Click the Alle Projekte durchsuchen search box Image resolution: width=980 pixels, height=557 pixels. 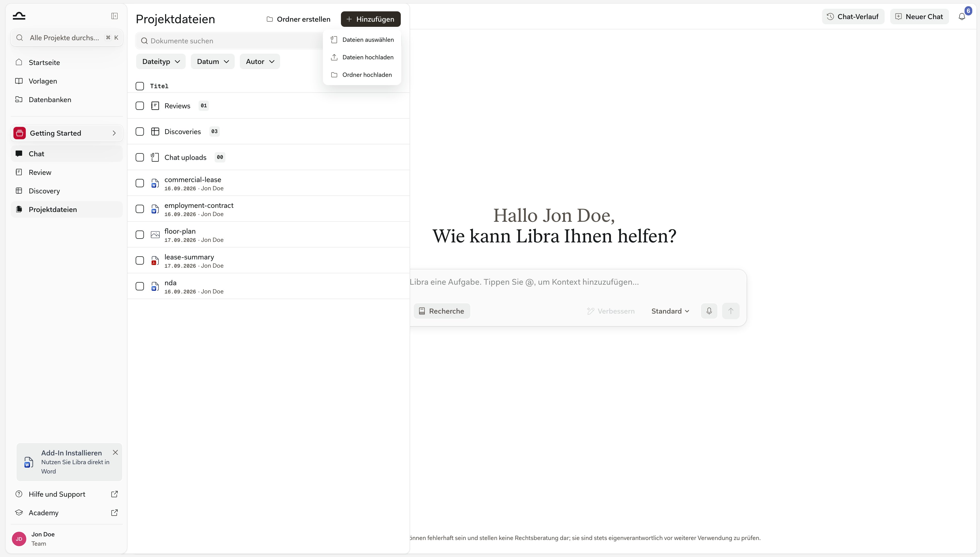[x=67, y=38]
